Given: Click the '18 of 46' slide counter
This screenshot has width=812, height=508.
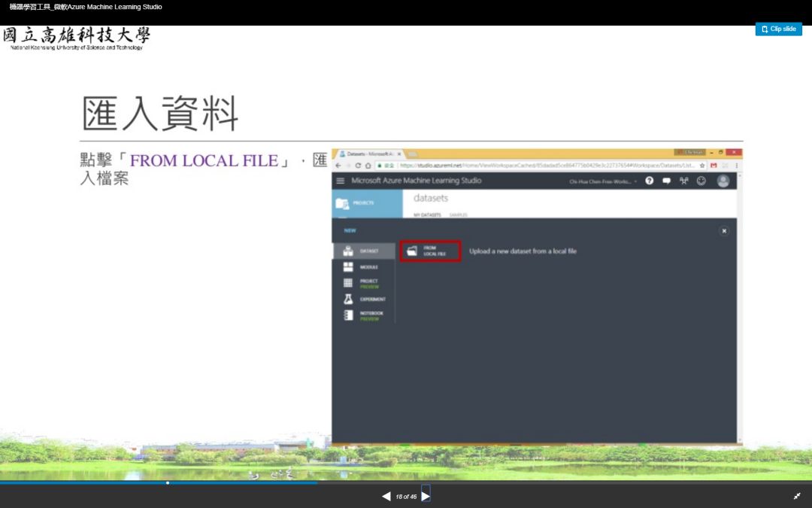Looking at the screenshot, I should point(406,497).
